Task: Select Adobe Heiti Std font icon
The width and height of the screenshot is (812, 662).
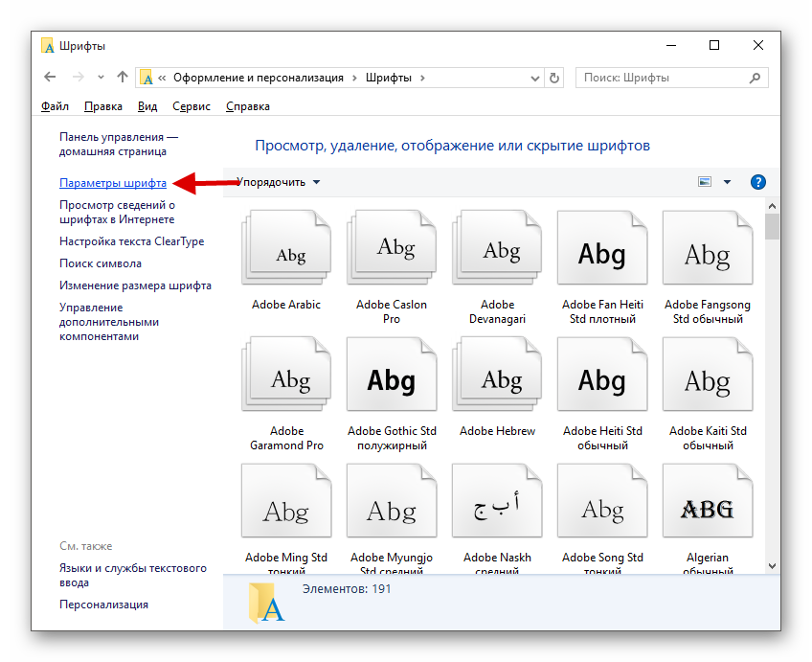Action: (602, 374)
